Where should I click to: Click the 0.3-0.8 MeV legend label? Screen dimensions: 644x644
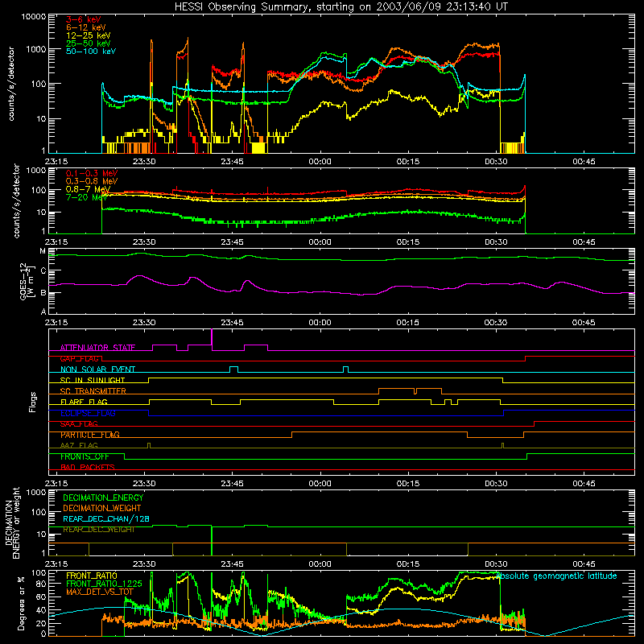(x=92, y=181)
